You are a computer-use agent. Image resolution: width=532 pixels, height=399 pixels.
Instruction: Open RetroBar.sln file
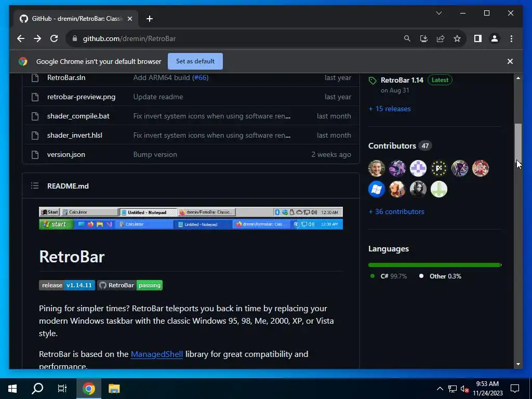(x=66, y=78)
